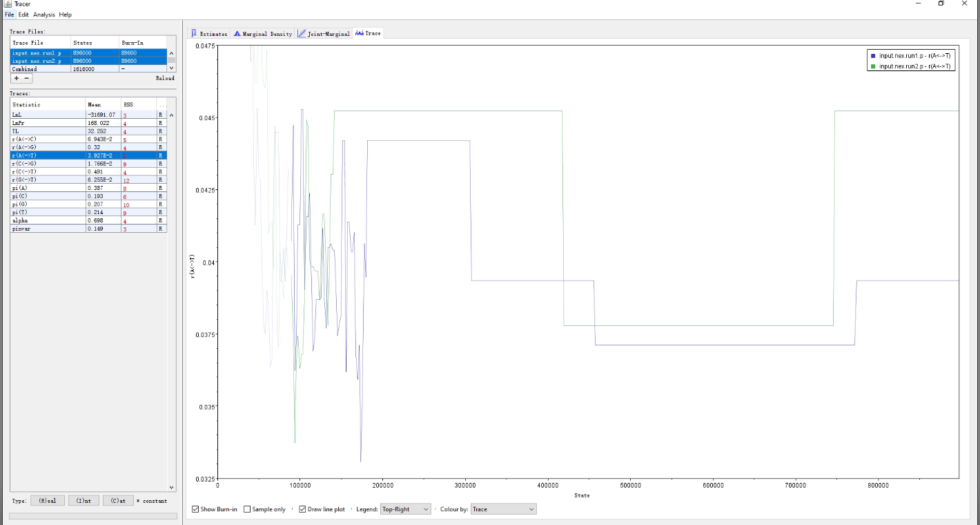The image size is (980, 525).
Task: Open the Legend position dropdown
Action: 405,509
